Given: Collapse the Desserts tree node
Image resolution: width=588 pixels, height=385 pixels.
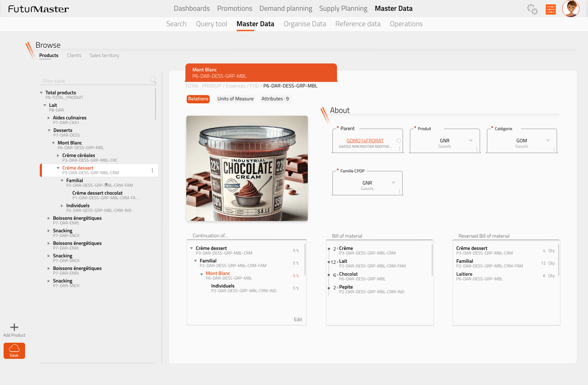Looking at the screenshot, I should tap(49, 130).
